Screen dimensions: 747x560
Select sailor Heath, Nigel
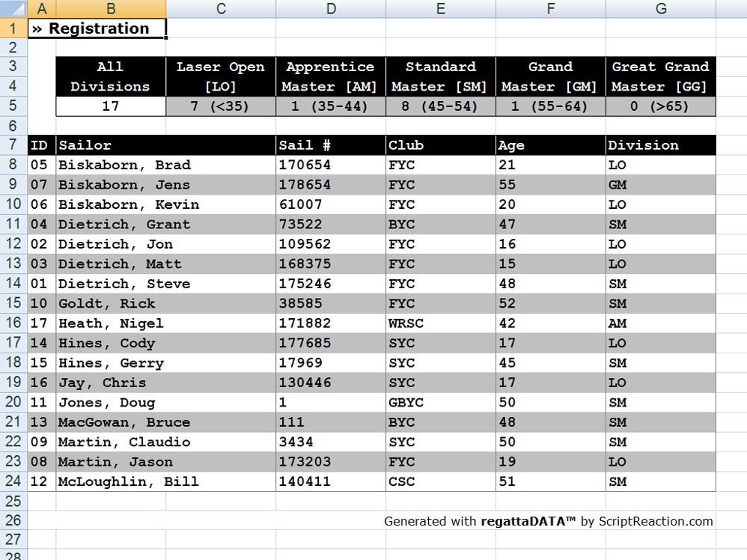(x=165, y=323)
